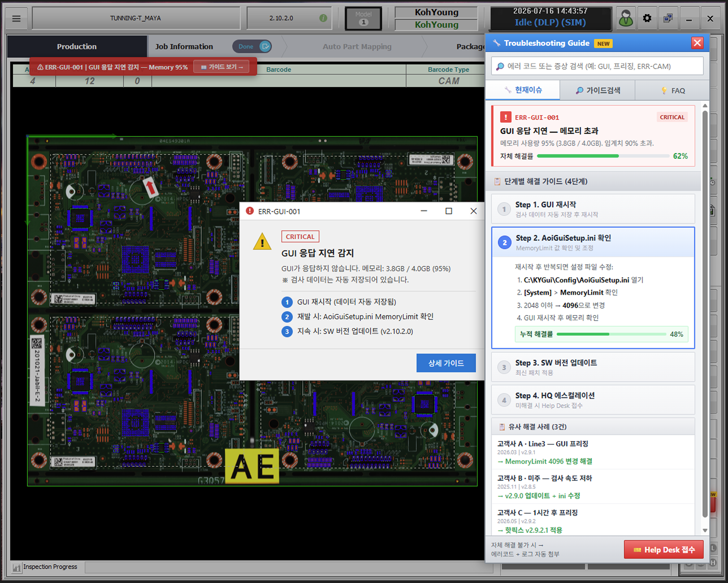Image resolution: width=728 pixels, height=583 pixels.
Task: Click the 가이드 보기 button in error banner
Action: [222, 67]
